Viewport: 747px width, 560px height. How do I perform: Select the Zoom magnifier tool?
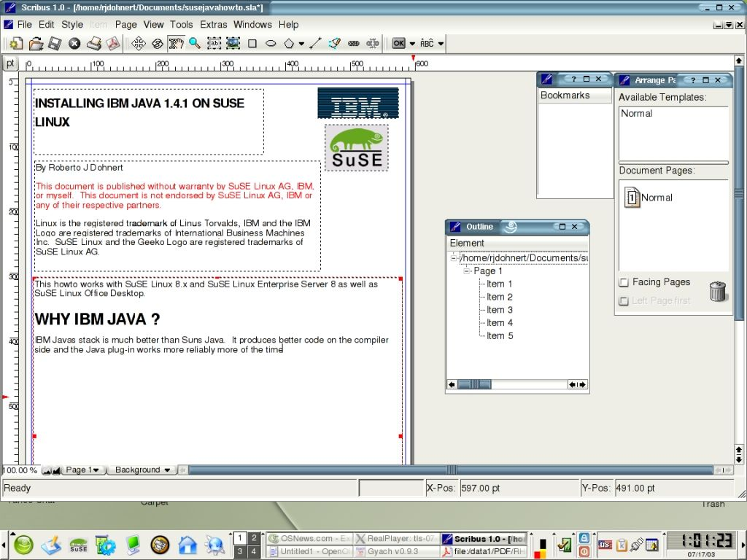195,44
